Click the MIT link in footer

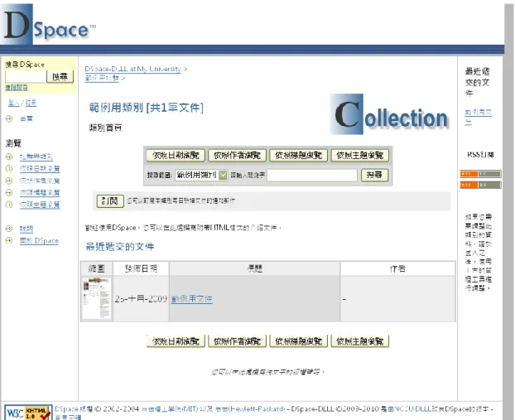(x=170, y=409)
